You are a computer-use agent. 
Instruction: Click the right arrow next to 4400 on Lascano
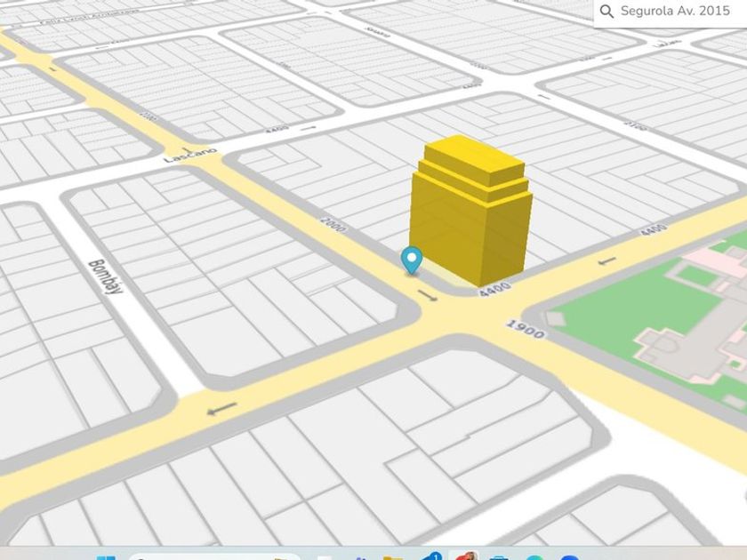tap(308, 129)
